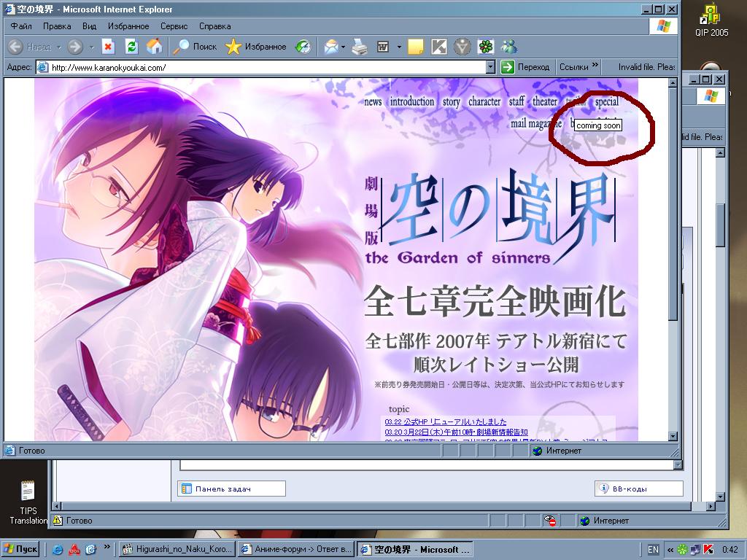Click the Back arrow button (Назад)
Image resolution: width=747 pixels, height=560 pixels.
(x=15, y=47)
